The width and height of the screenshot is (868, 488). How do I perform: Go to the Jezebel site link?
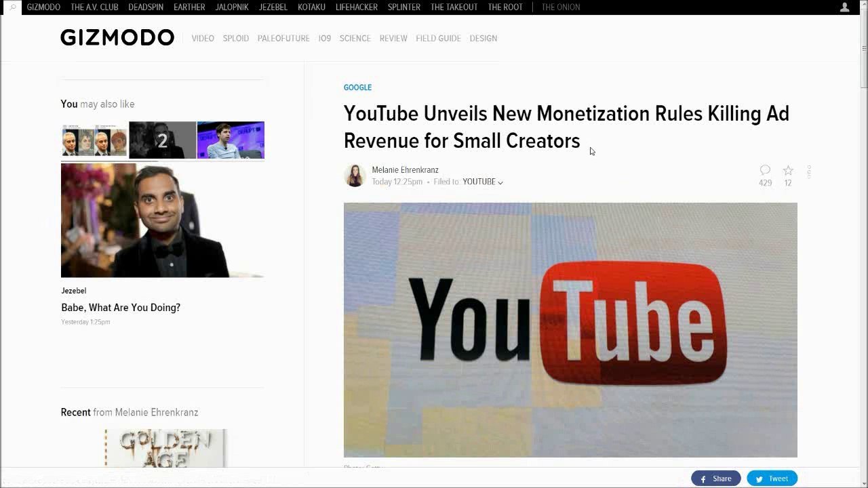(x=273, y=7)
